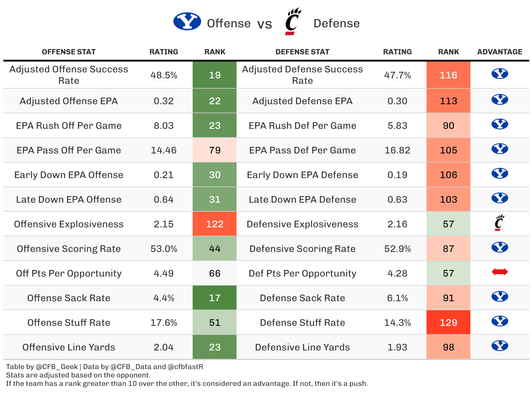
Task: Click the red offensive rank 122 cell
Action: point(215,224)
